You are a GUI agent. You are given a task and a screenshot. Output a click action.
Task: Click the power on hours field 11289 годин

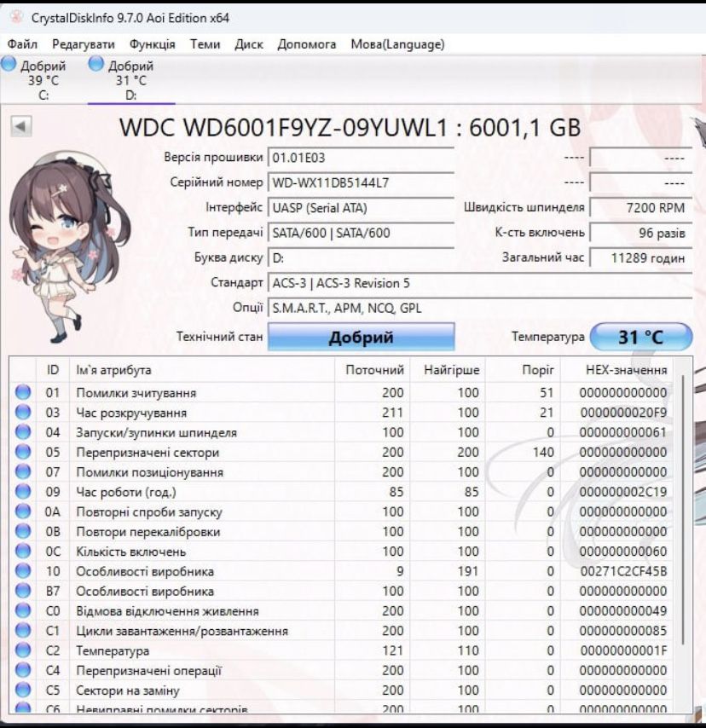point(641,258)
